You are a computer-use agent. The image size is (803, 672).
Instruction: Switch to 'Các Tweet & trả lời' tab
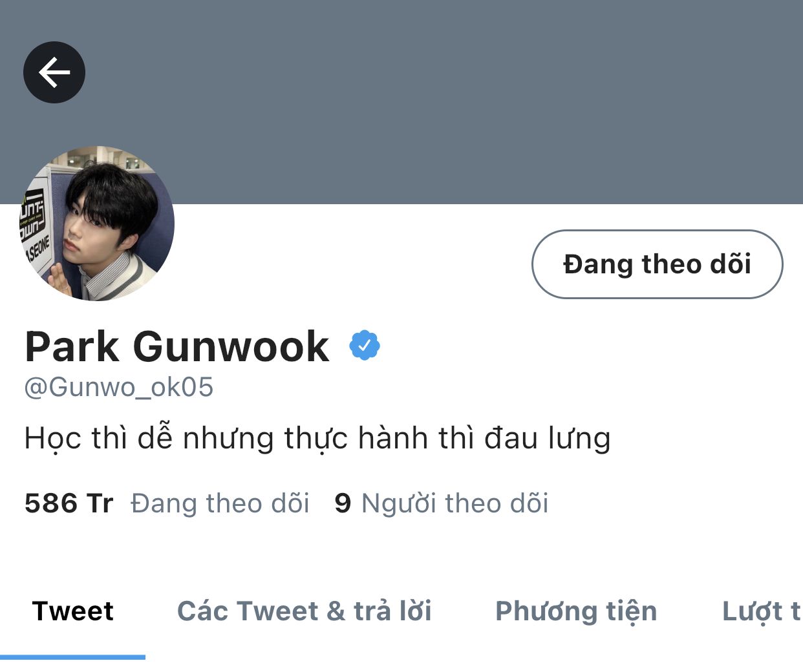tap(305, 611)
